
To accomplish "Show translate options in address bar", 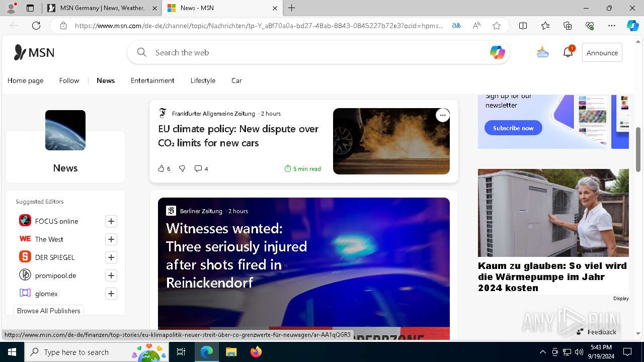I will pos(456,26).
